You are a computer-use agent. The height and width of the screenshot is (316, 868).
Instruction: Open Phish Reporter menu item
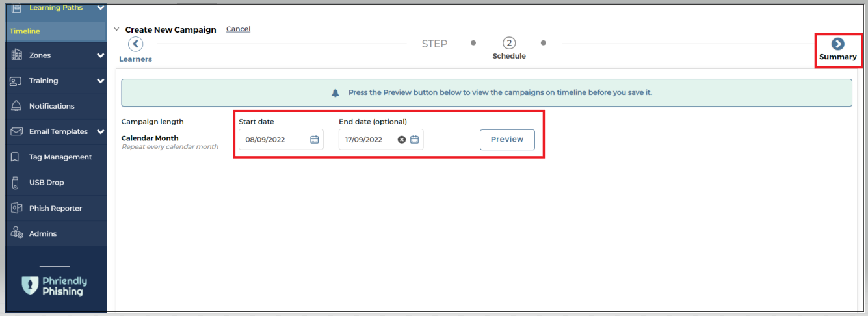pyautogui.click(x=56, y=208)
